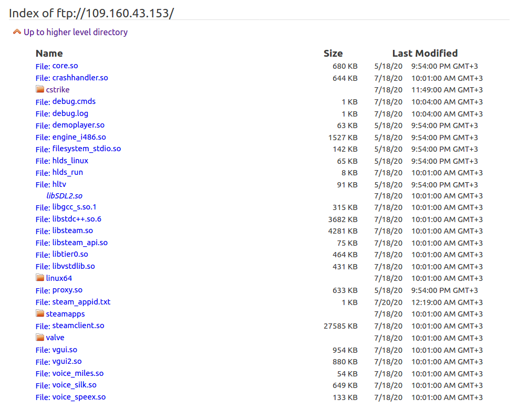Click the 91 KB size of hltv
Image resolution: width=518 pixels, height=420 pixels.
pos(347,185)
